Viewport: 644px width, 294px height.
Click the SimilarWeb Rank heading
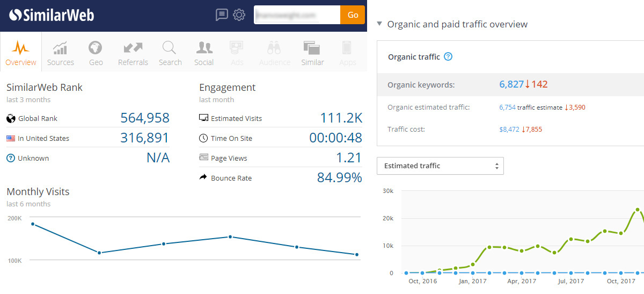[x=45, y=88]
